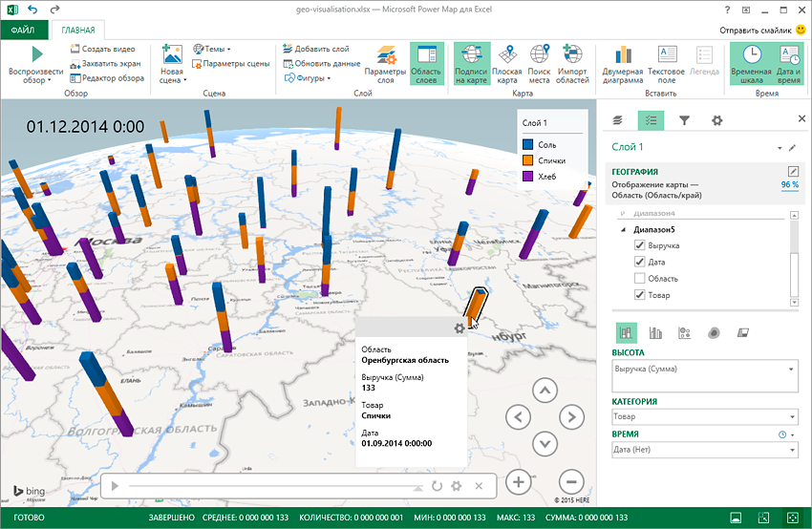812x529 pixels.
Task: Open Параметры слоя
Action: coord(385,64)
